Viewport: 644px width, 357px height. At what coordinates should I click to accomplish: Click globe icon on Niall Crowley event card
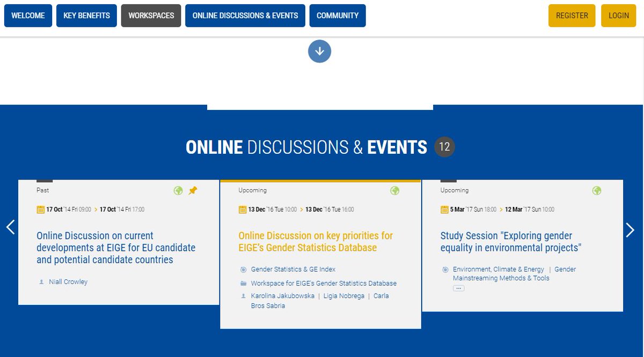click(x=178, y=191)
